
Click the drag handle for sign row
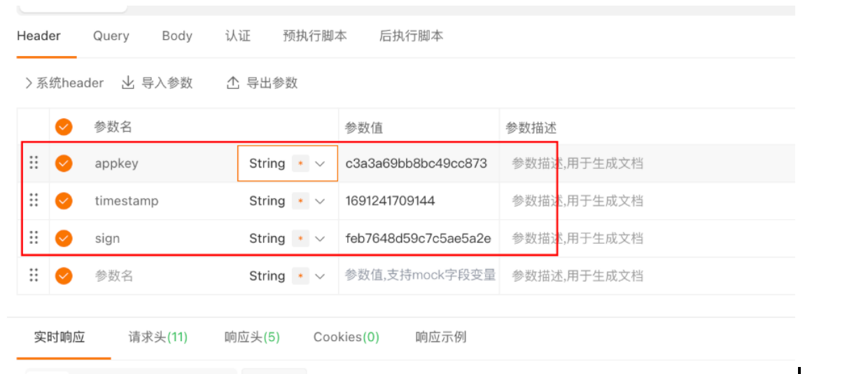tap(34, 238)
